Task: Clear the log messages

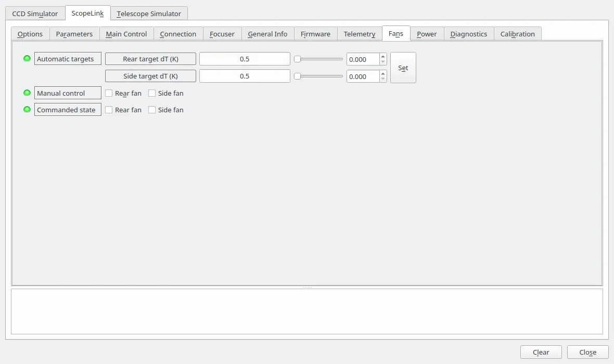Action: (x=541, y=352)
